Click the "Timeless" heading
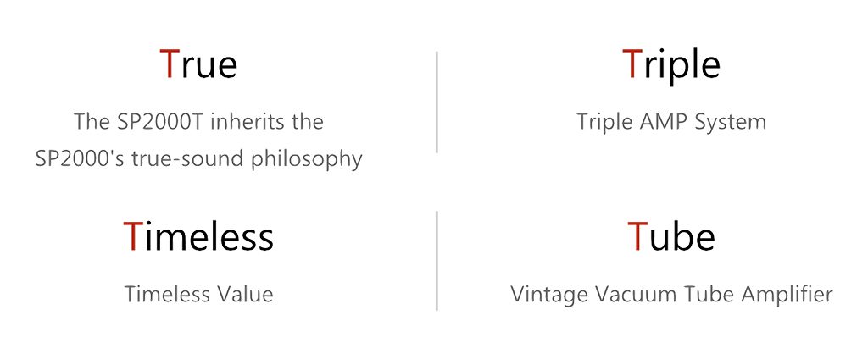This screenshot has height=354, width=868. 198,235
